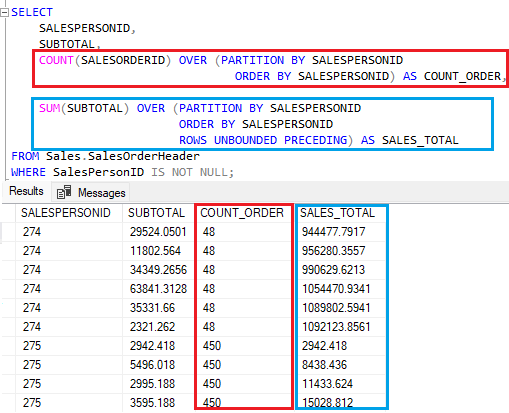Click the cell with subtotal 63841.3128
This screenshot has height=413, width=509.
(158, 289)
